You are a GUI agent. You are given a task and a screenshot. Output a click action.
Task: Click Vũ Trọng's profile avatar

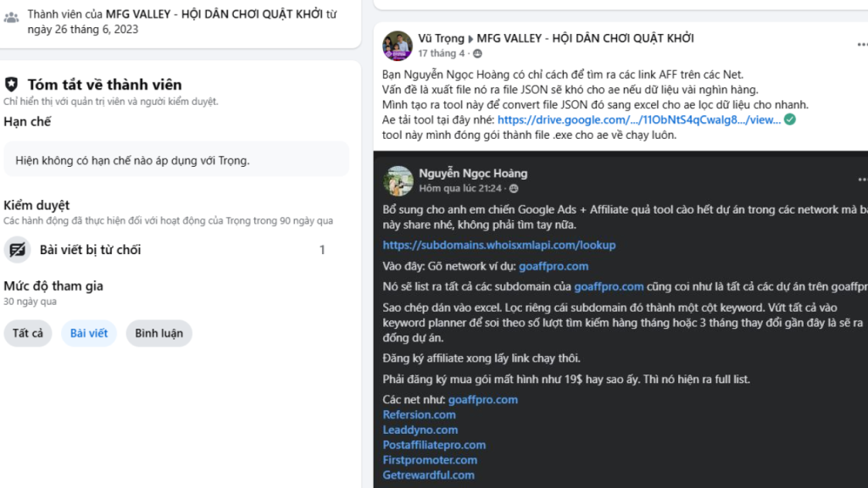pos(398,46)
